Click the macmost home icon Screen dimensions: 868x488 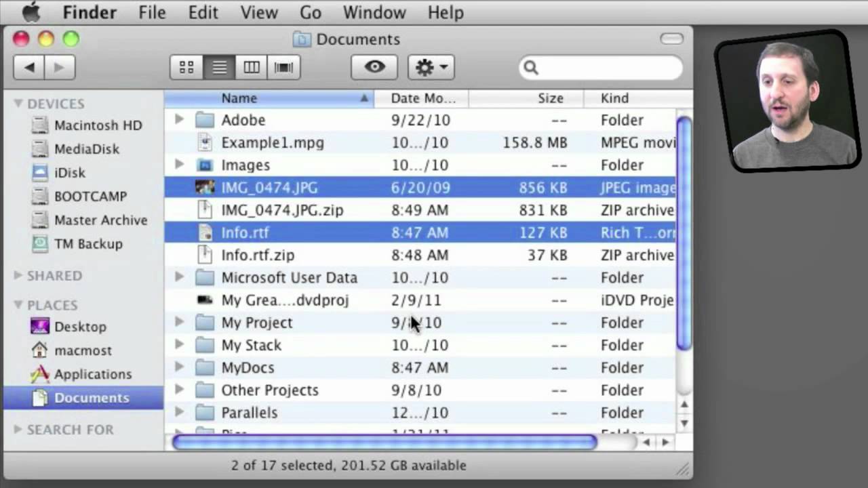coord(40,350)
